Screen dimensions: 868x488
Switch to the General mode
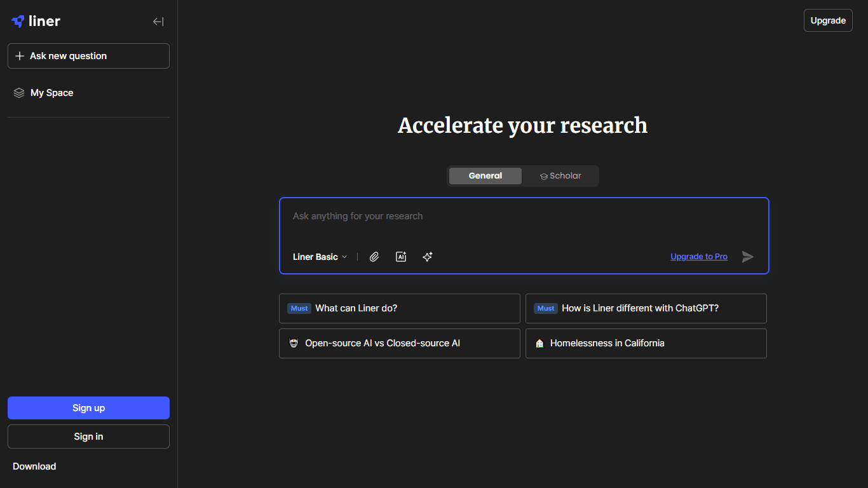pyautogui.click(x=485, y=175)
